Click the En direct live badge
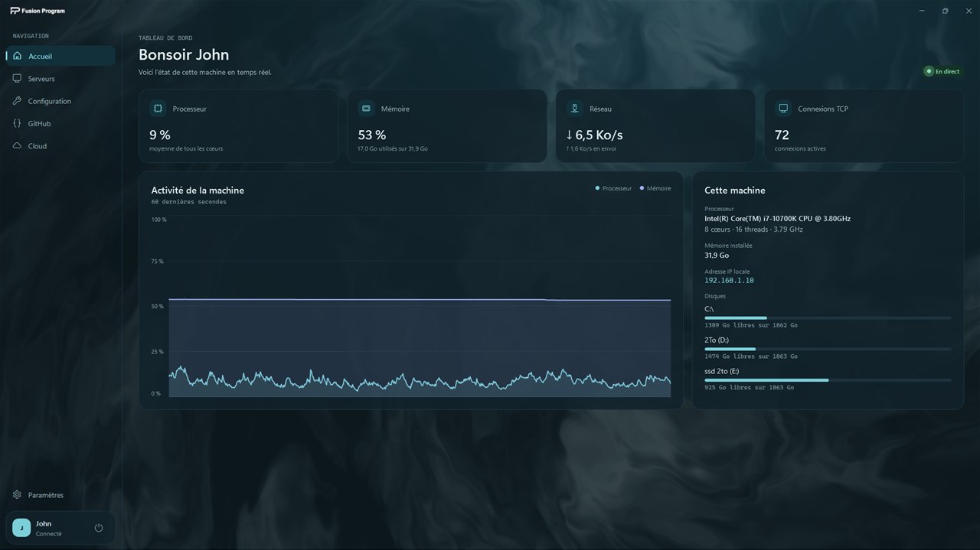The image size is (980, 550). [943, 71]
